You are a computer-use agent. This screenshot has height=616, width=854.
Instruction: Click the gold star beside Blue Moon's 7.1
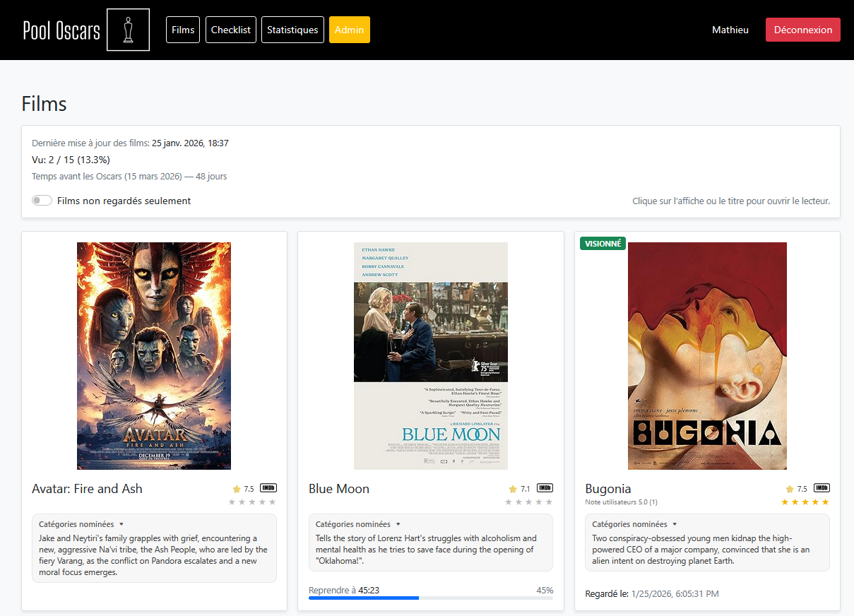[x=513, y=489]
